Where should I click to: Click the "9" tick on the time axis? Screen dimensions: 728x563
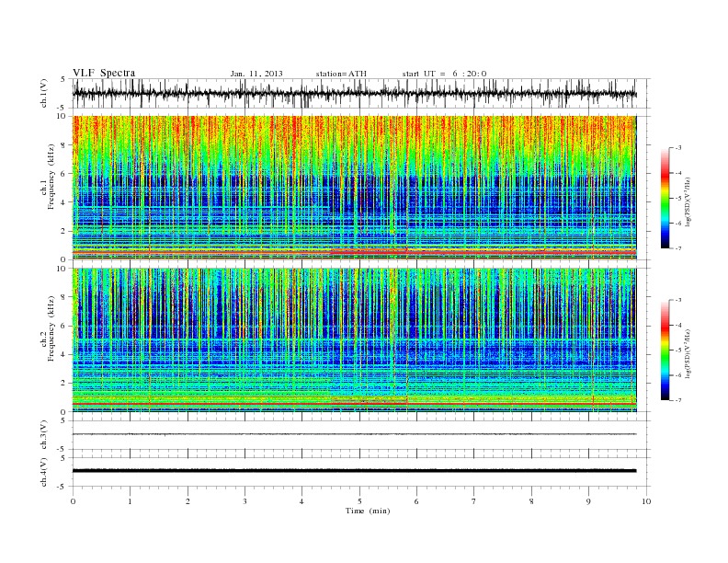click(588, 501)
